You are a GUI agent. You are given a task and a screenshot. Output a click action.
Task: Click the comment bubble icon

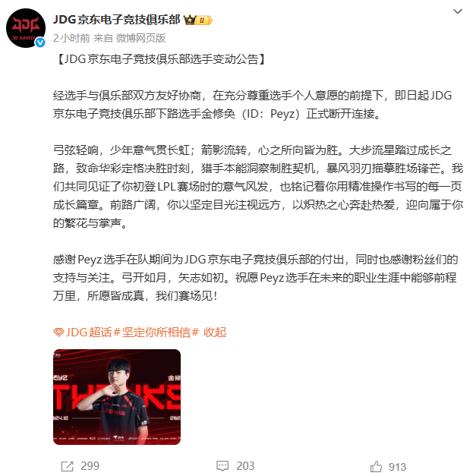pyautogui.click(x=222, y=466)
